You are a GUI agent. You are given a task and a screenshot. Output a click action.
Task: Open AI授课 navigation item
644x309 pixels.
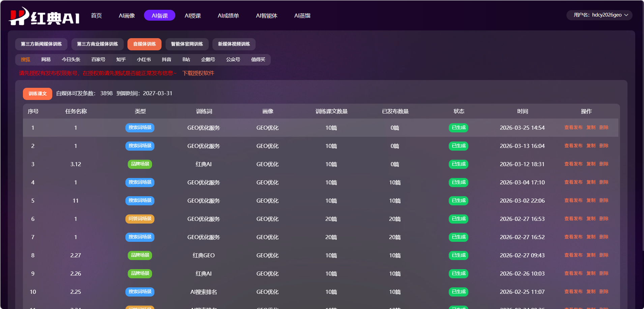tap(193, 16)
